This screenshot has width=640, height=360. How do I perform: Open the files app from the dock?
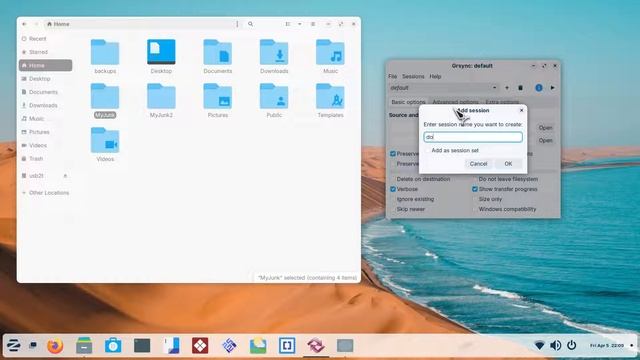point(84,346)
